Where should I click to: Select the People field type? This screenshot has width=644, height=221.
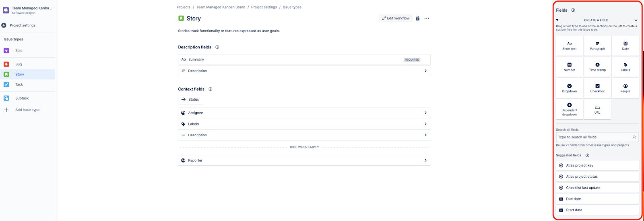[625, 88]
